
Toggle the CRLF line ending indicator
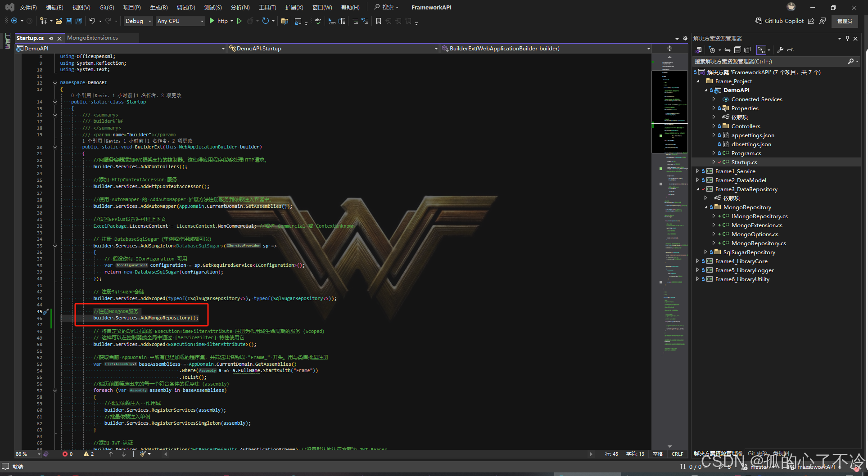(x=677, y=454)
